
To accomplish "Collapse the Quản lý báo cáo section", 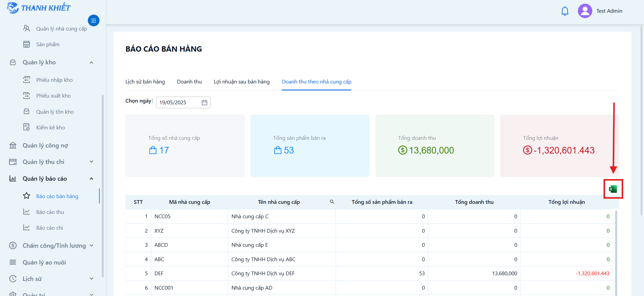I will [91, 179].
